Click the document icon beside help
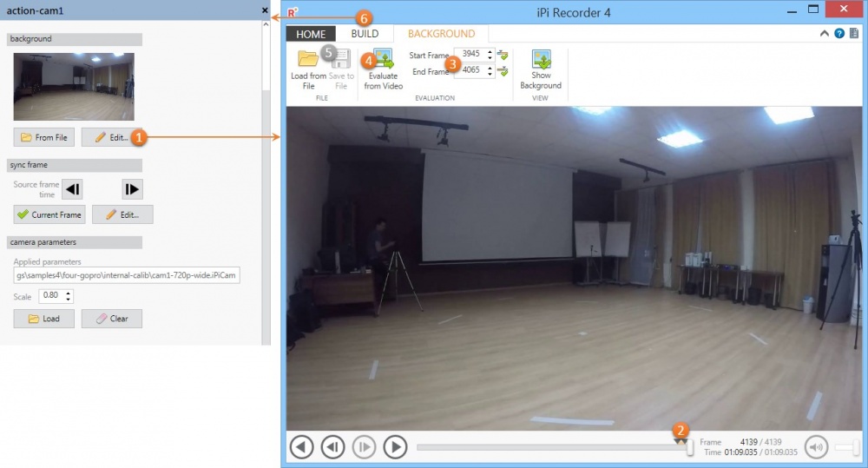The image size is (868, 468). (854, 33)
